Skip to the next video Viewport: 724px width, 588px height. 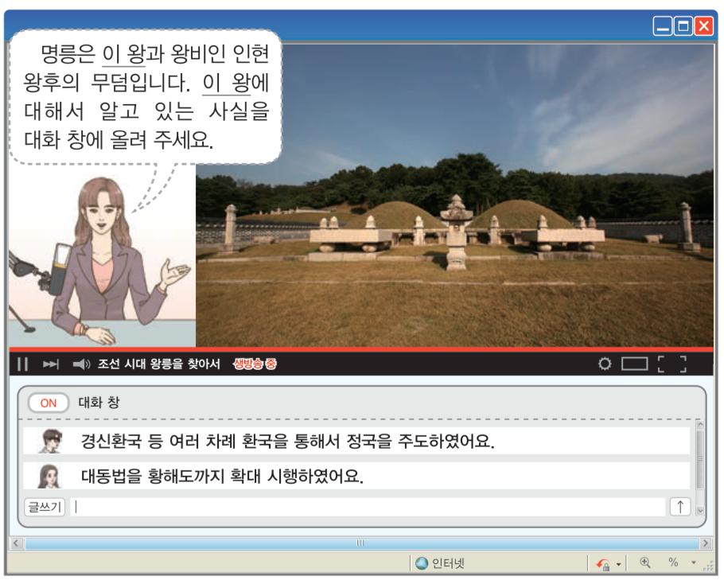51,364
